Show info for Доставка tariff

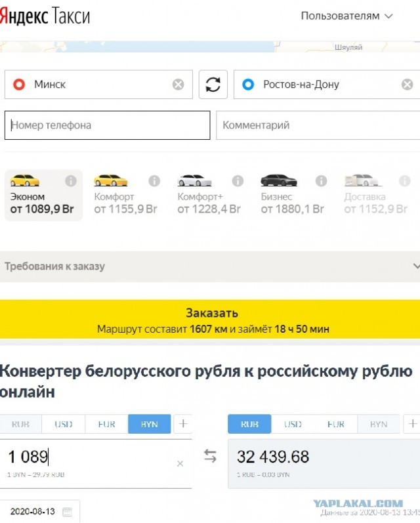404,180
